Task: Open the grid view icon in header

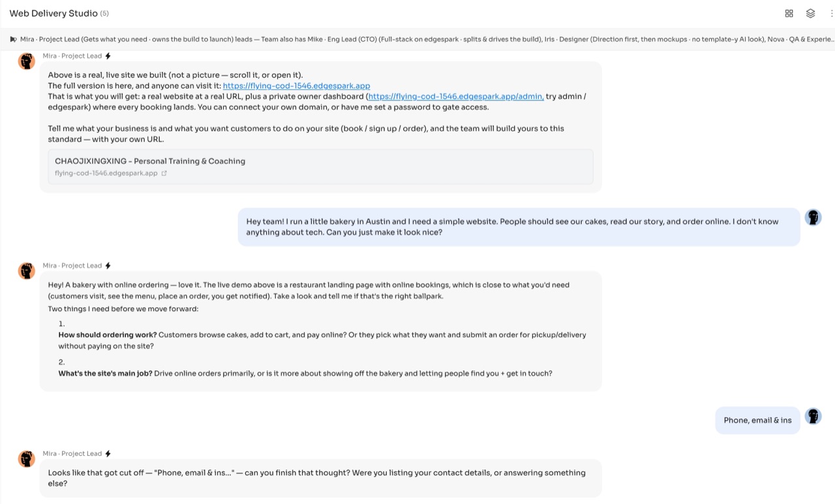Action: (789, 13)
